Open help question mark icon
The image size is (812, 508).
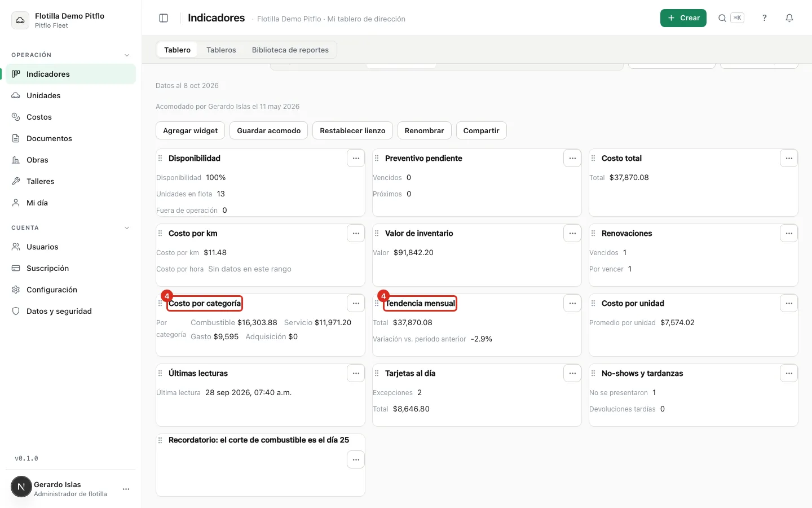click(765, 18)
